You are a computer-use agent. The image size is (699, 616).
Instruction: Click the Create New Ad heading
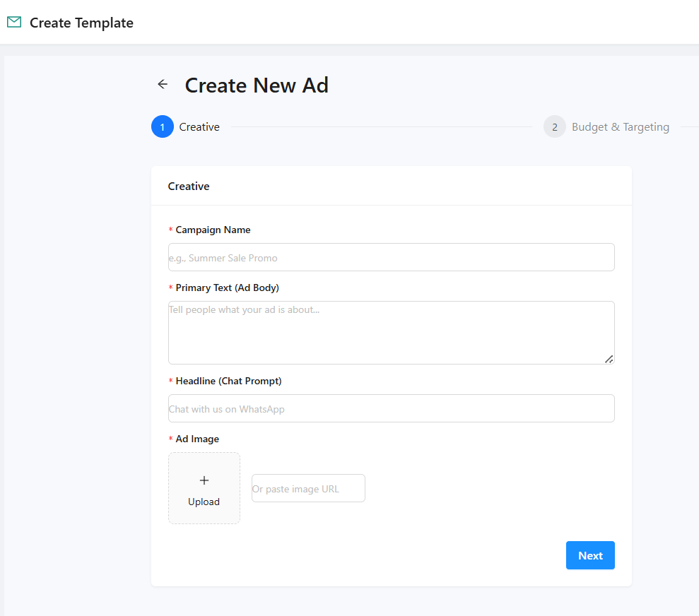(257, 85)
